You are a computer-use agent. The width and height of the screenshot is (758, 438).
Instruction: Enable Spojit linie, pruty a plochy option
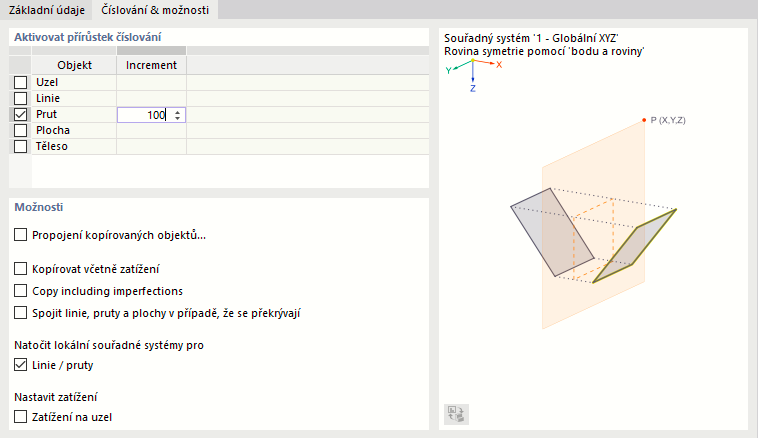click(x=22, y=313)
